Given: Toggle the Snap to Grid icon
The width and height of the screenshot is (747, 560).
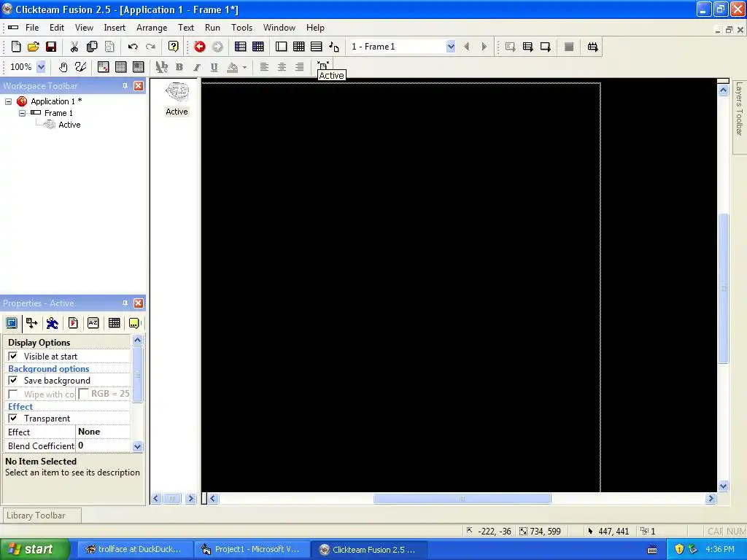Looking at the screenshot, I should (x=139, y=67).
